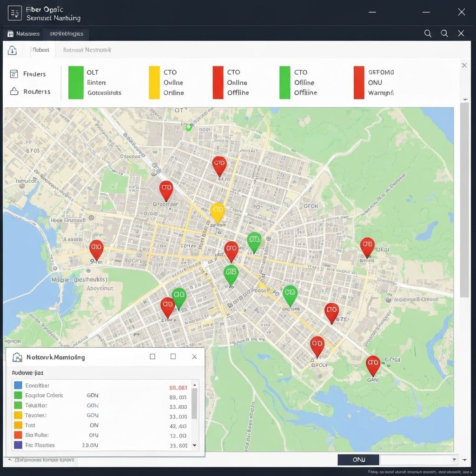Click the Routers lock icon in left panel

tap(14, 92)
